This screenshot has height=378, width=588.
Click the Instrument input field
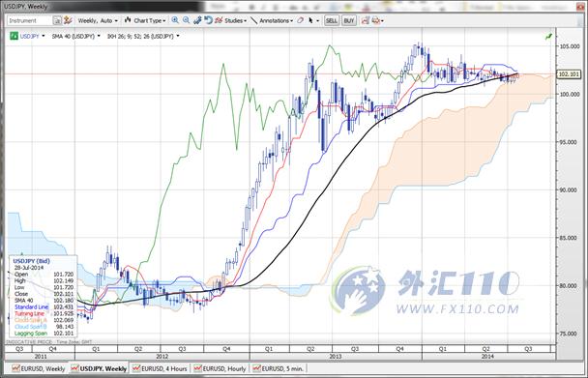tap(30, 20)
